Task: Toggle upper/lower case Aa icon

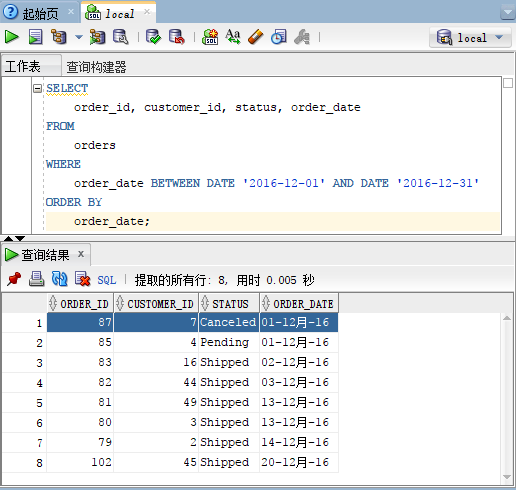Action: click(233, 37)
